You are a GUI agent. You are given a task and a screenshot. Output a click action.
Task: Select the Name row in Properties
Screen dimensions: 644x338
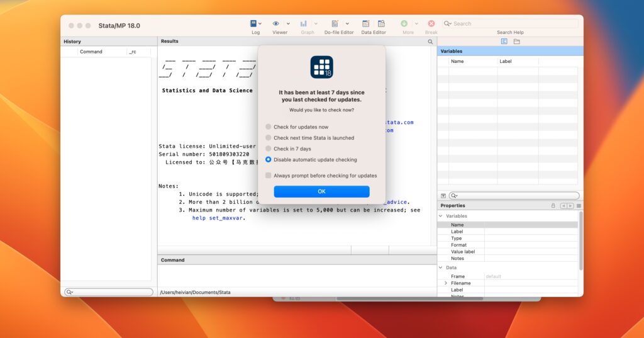tap(508, 225)
